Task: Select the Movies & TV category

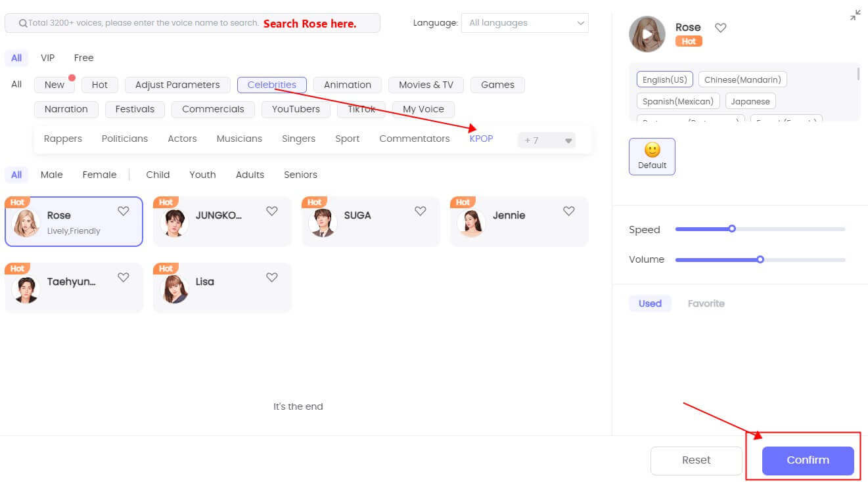Action: coord(426,85)
